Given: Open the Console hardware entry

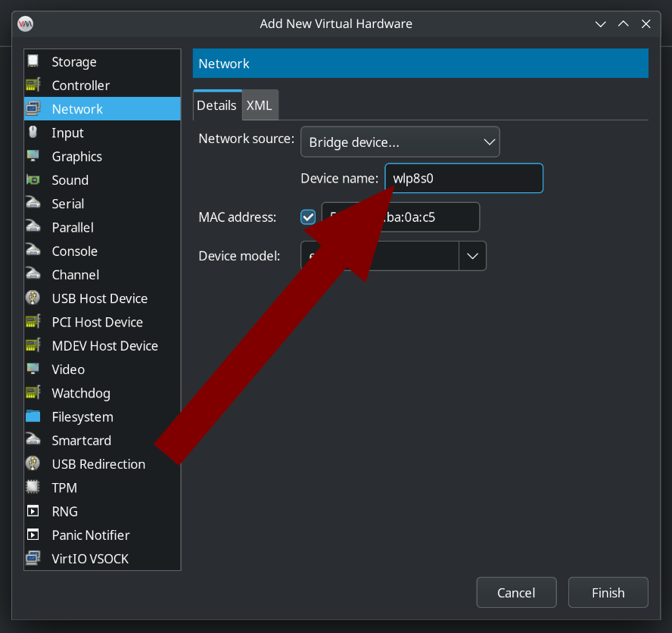Looking at the screenshot, I should pos(102,251).
